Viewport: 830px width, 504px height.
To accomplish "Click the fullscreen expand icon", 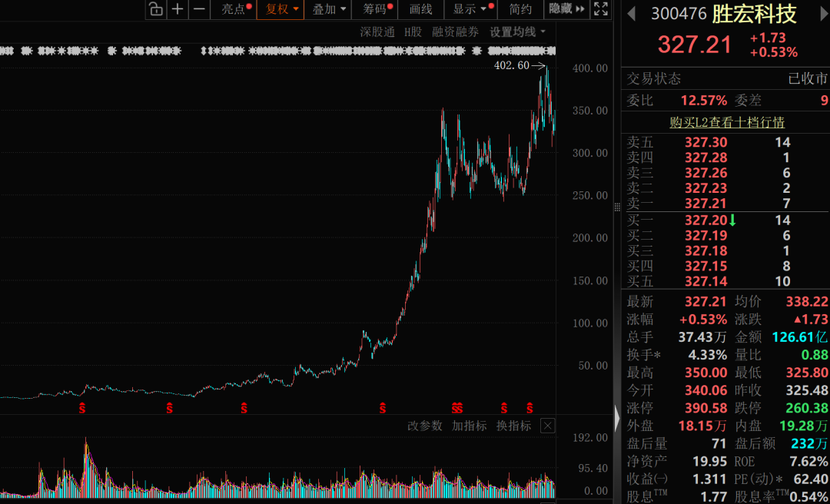I will [601, 9].
